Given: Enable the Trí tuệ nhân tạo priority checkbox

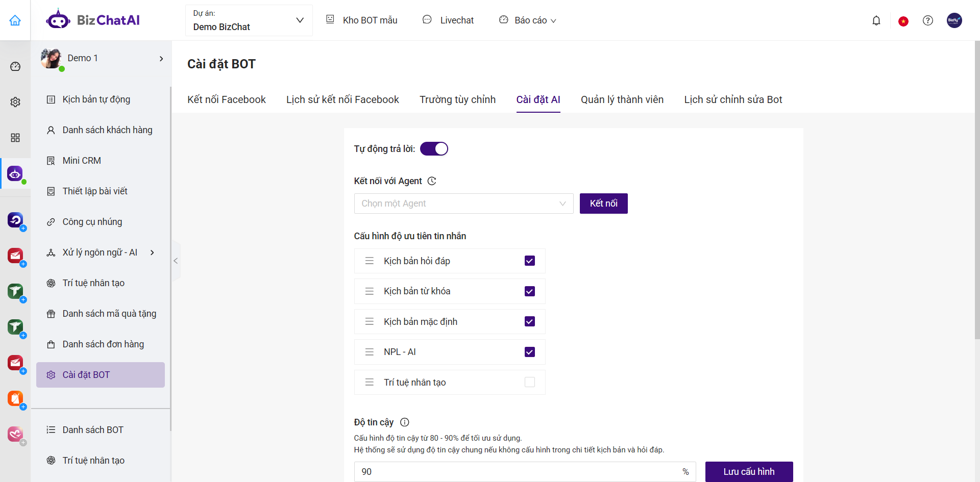Looking at the screenshot, I should pos(529,383).
